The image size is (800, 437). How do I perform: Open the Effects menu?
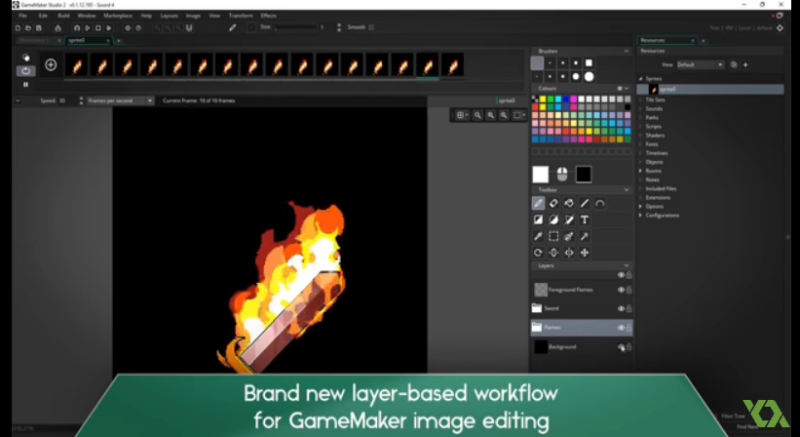coord(268,16)
